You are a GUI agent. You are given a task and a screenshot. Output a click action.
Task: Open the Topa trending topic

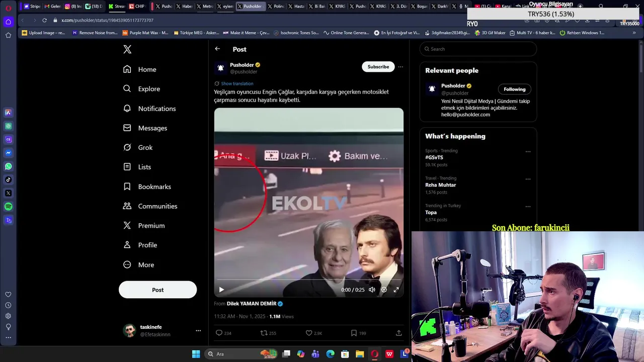431,213
